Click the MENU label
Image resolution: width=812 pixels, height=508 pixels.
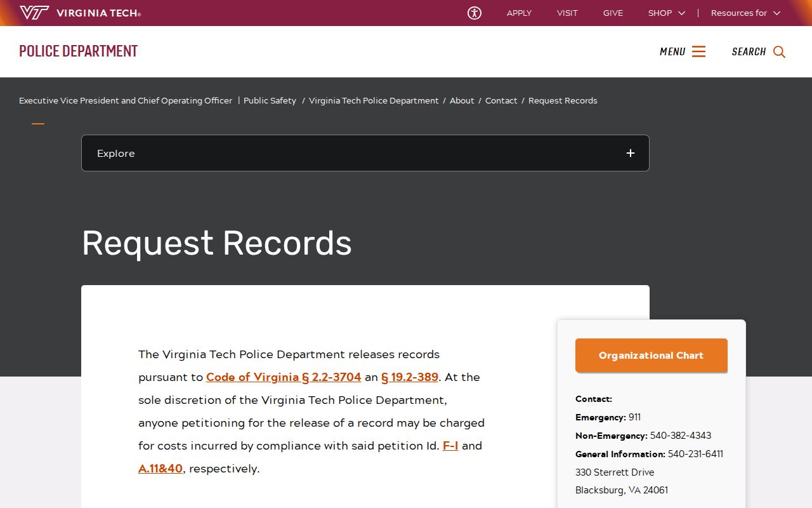click(672, 51)
